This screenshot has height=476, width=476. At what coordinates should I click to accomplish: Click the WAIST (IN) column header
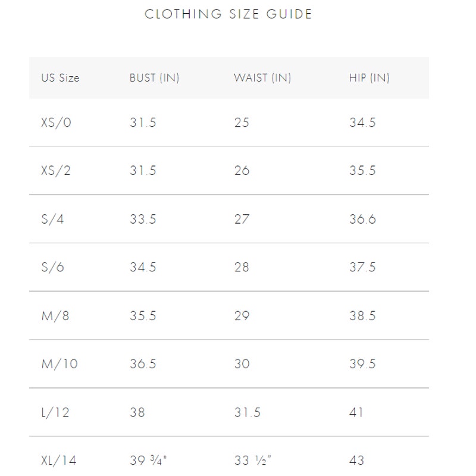coord(262,78)
